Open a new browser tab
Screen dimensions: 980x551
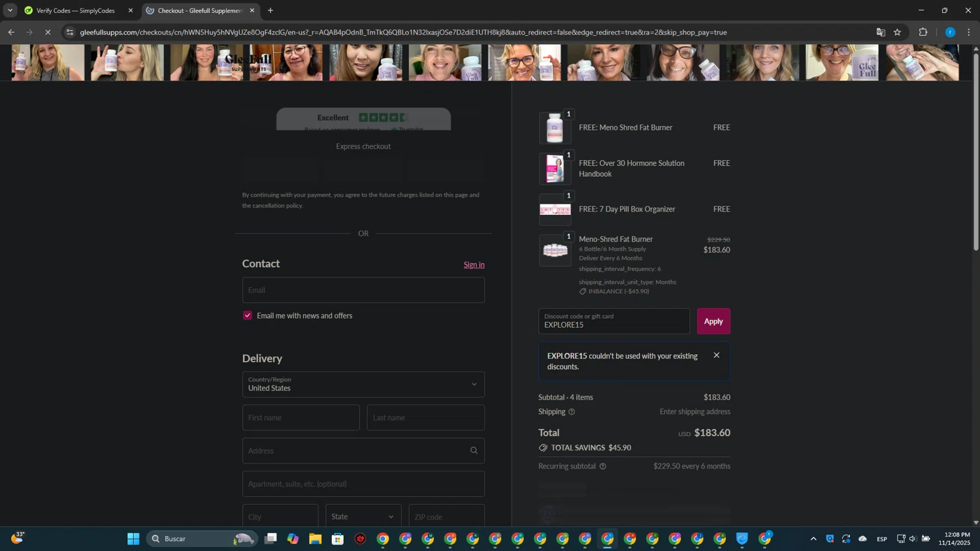(270, 10)
